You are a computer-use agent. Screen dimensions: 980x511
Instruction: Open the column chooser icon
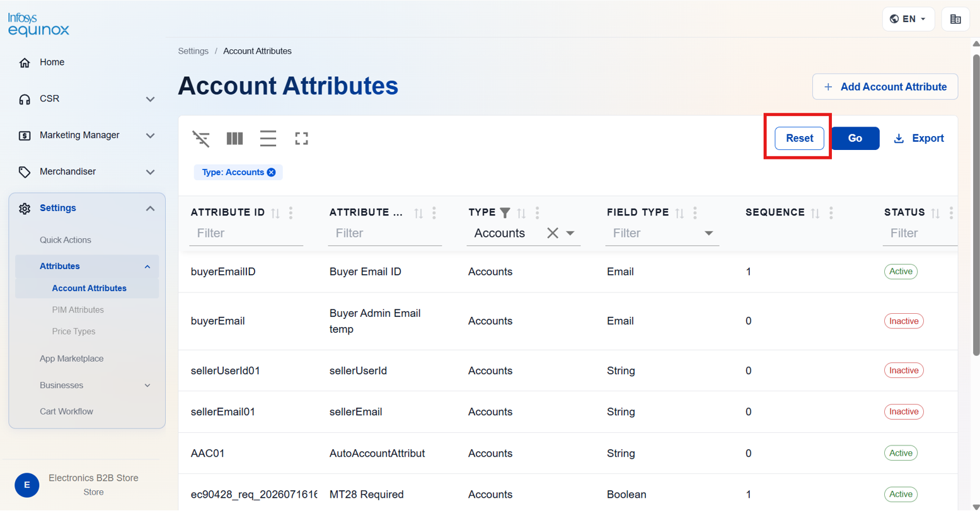tap(234, 139)
